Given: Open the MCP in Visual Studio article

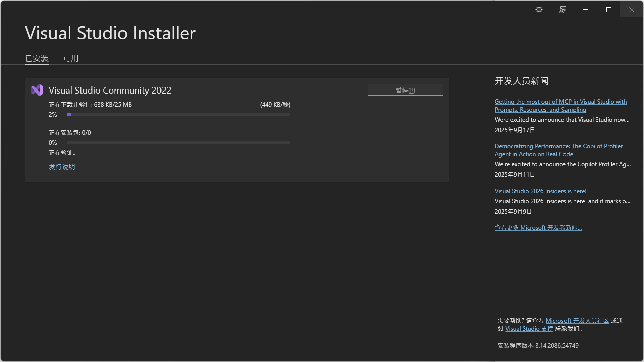Looking at the screenshot, I should [560, 106].
